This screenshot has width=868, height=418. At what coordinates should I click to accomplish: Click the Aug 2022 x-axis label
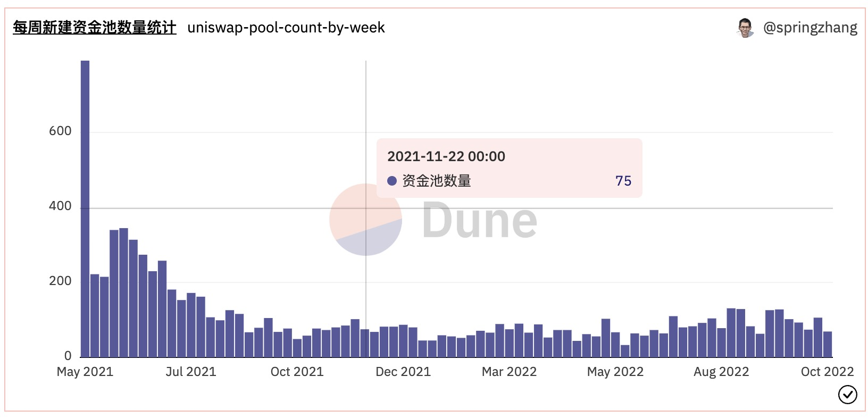click(721, 372)
